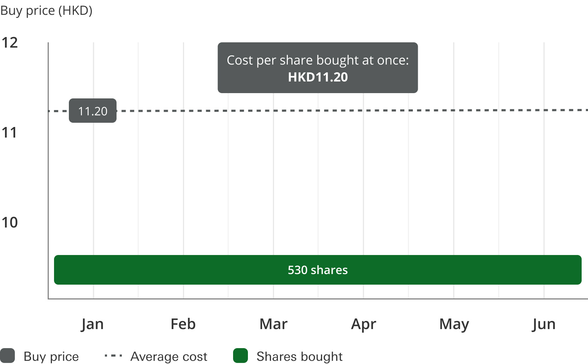Click the green 530 shares bar
Viewport: 588px width, 364px height.
click(x=317, y=270)
